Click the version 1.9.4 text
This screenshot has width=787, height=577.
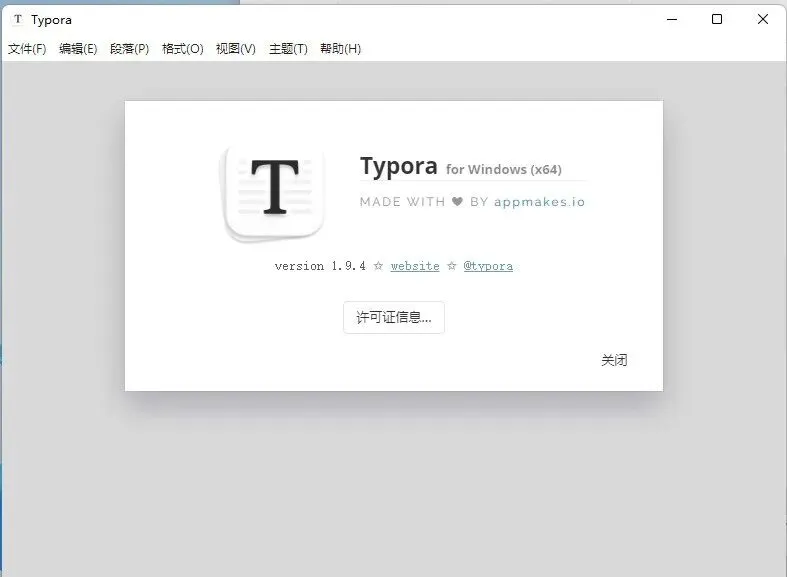pyautogui.click(x=320, y=266)
